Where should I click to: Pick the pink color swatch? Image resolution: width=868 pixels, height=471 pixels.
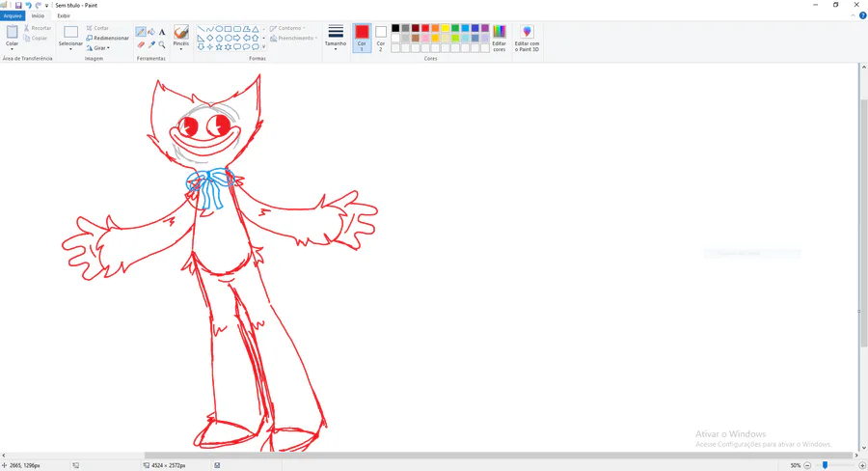pyautogui.click(x=425, y=39)
